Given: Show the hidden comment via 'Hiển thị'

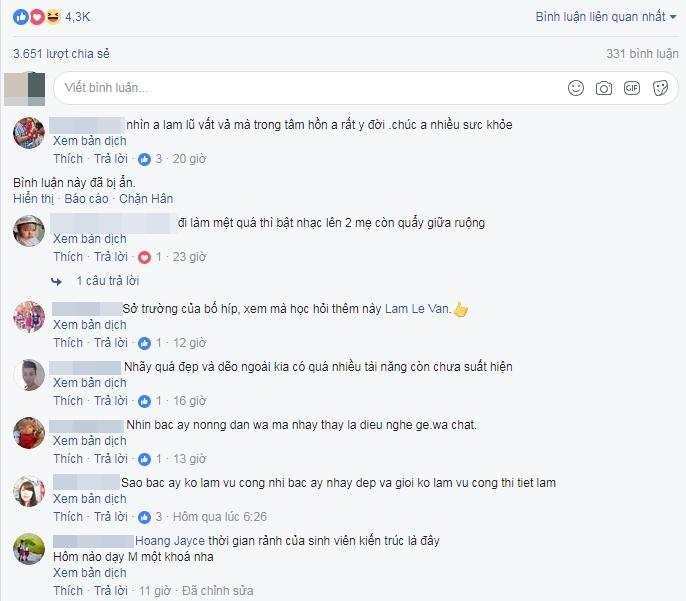Looking at the screenshot, I should click(33, 199).
